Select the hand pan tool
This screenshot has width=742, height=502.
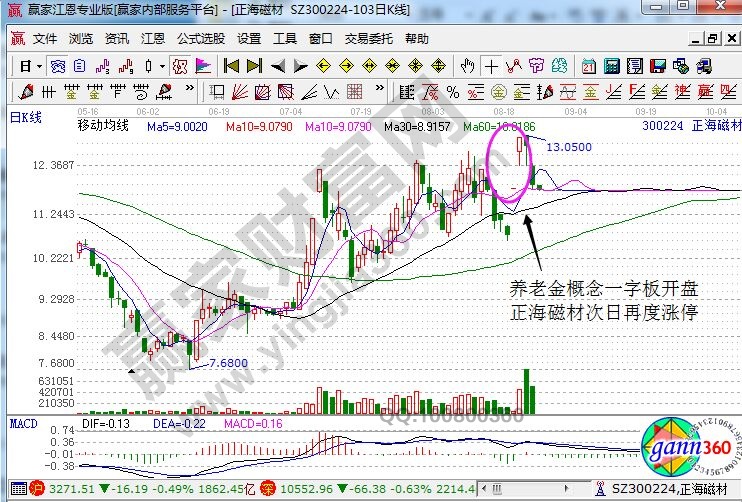click(x=467, y=66)
